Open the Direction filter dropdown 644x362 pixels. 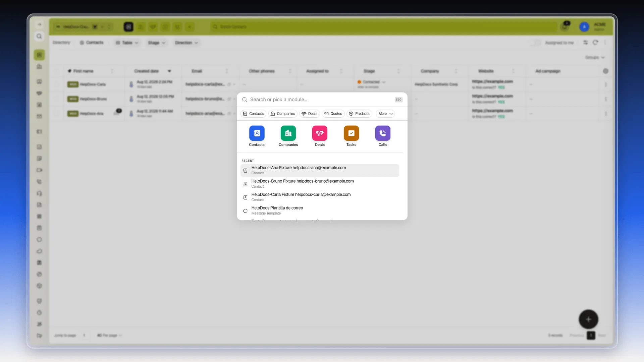pos(186,43)
